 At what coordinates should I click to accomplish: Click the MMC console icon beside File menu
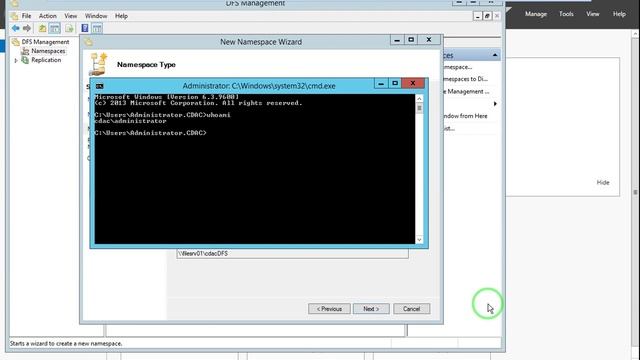coord(15,16)
